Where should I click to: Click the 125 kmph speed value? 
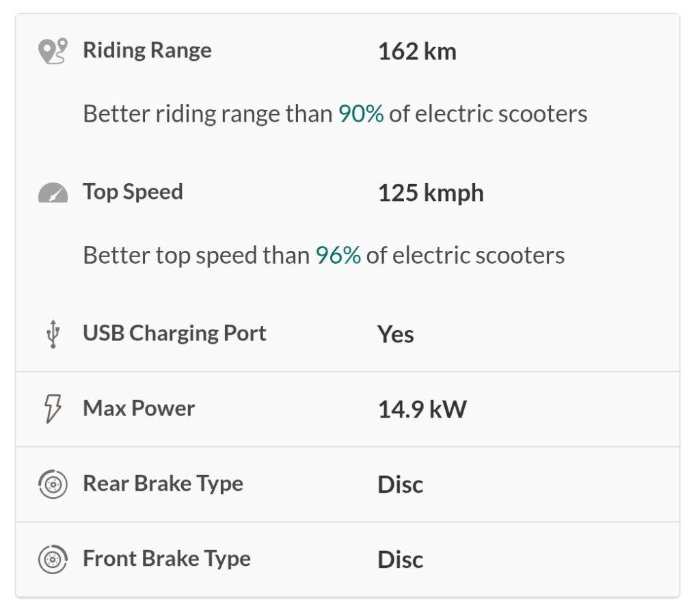tap(431, 193)
